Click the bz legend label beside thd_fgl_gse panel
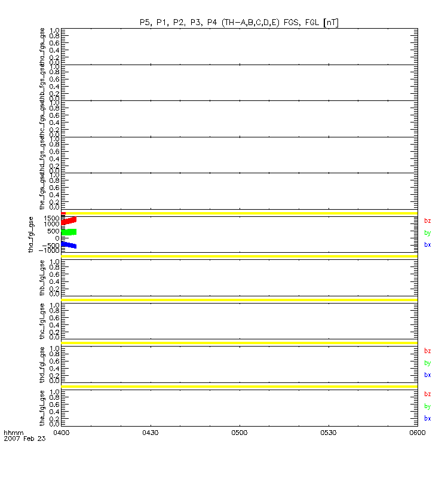The height and width of the screenshot is (478, 448). coord(427,351)
